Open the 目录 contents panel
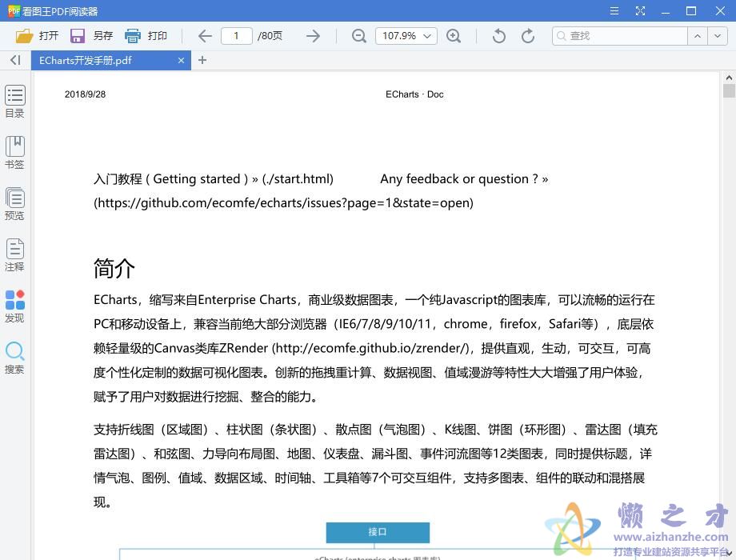The image size is (736, 560). point(15,102)
